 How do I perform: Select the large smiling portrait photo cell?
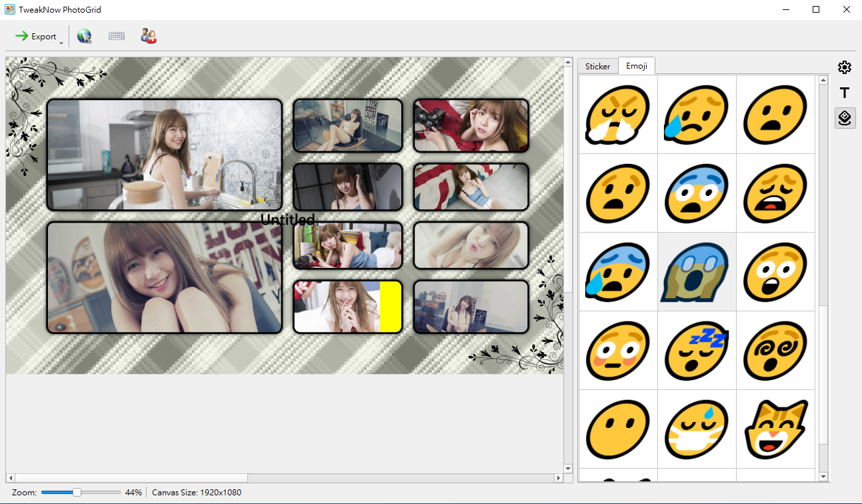(x=164, y=277)
